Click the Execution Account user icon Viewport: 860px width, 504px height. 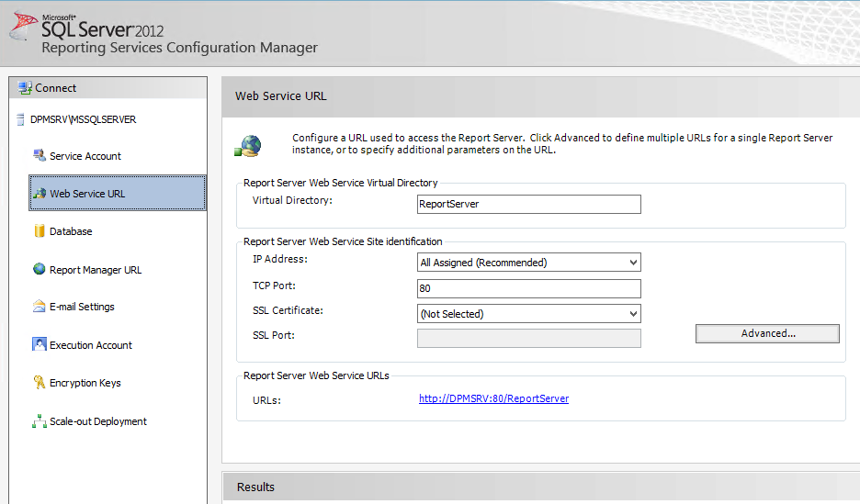tap(40, 344)
